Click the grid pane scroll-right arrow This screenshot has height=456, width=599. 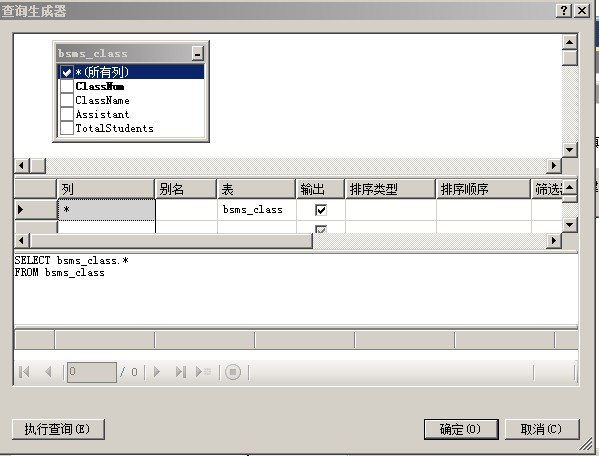point(554,241)
